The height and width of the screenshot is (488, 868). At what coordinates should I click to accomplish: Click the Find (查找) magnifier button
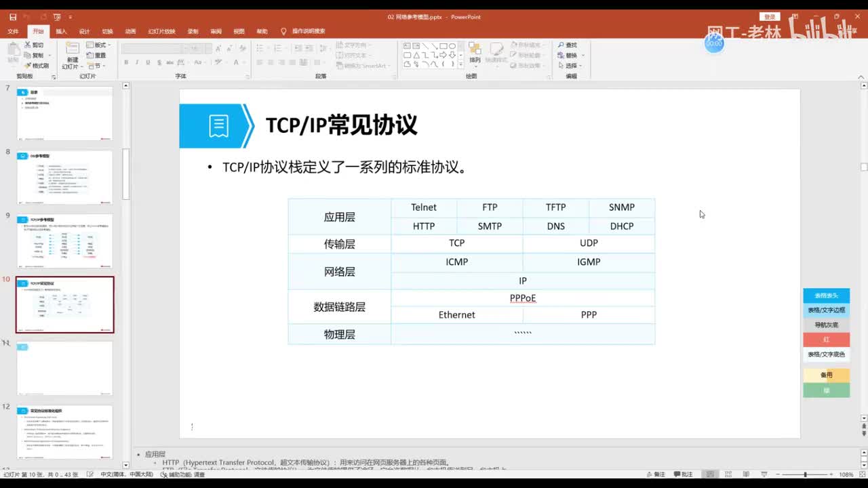pyautogui.click(x=567, y=45)
